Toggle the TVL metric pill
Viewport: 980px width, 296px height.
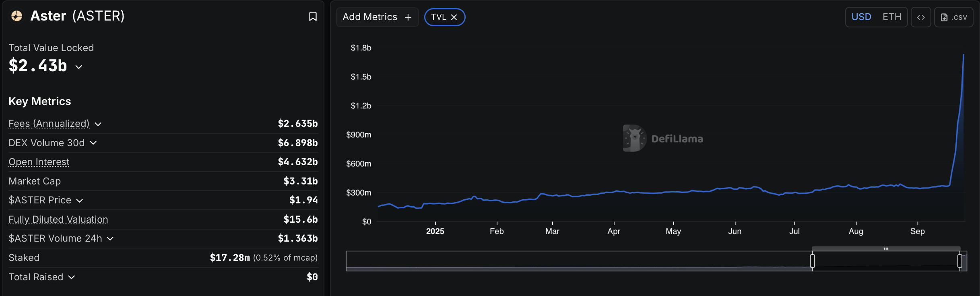(x=438, y=17)
